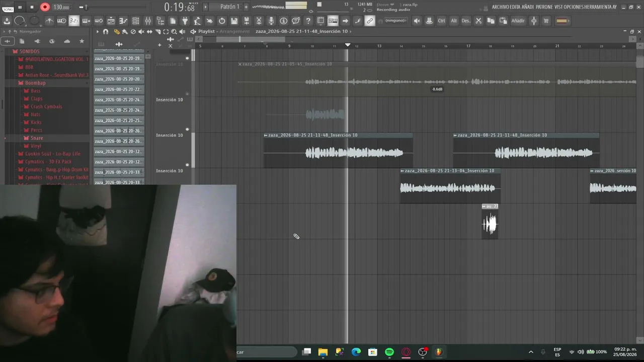Open the shopping cart store icon
The height and width of the screenshot is (362, 644).
coord(546,21)
